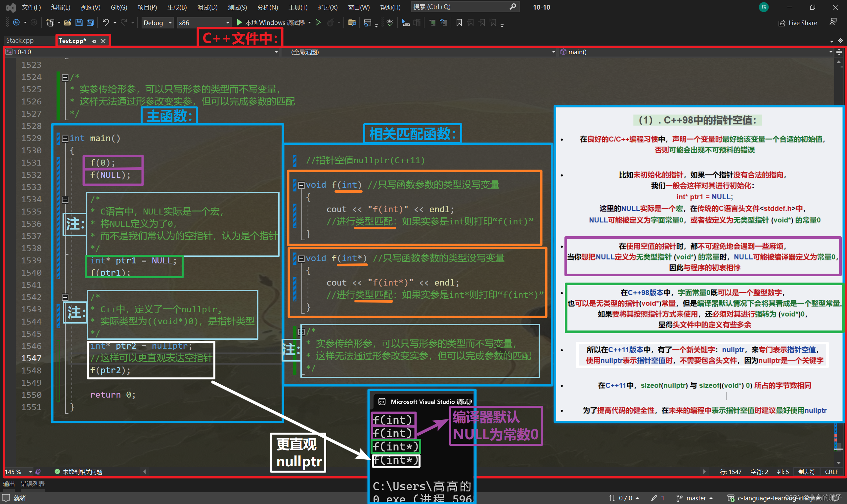Click the Save All icon
Screen dimensions: 847x504
pos(90,23)
